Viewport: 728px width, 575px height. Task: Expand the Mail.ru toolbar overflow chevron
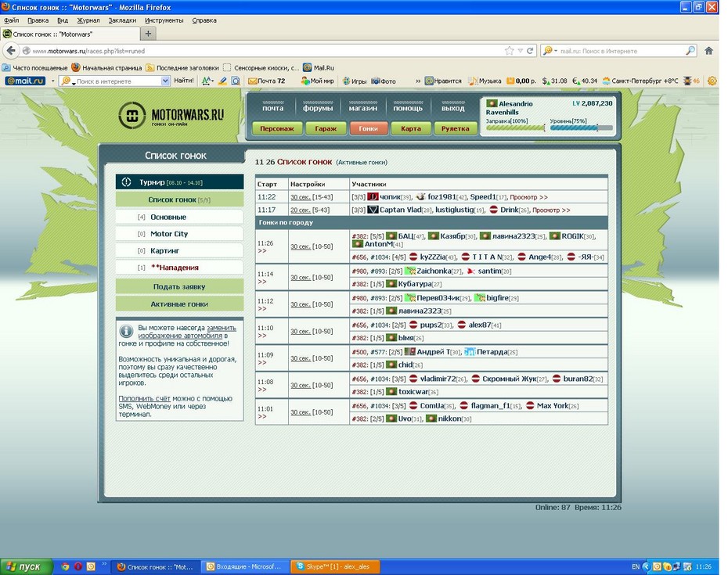pos(418,81)
